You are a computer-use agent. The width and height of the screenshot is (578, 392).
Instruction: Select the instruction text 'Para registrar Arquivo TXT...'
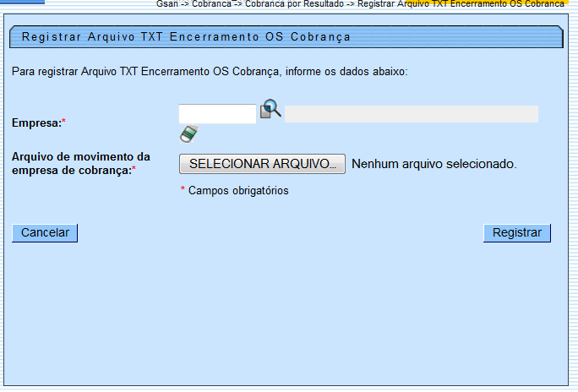pos(210,72)
